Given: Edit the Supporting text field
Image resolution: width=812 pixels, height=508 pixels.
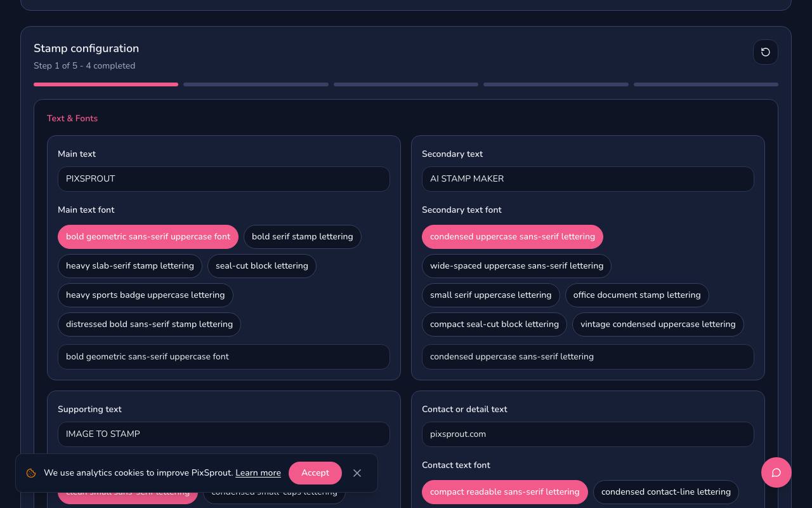Looking at the screenshot, I should point(224,434).
